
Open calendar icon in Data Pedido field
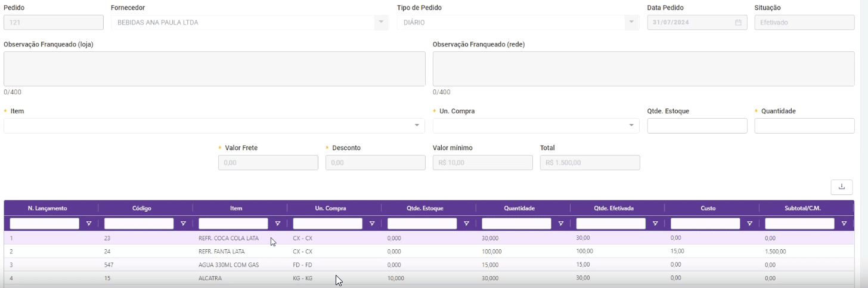[738, 23]
